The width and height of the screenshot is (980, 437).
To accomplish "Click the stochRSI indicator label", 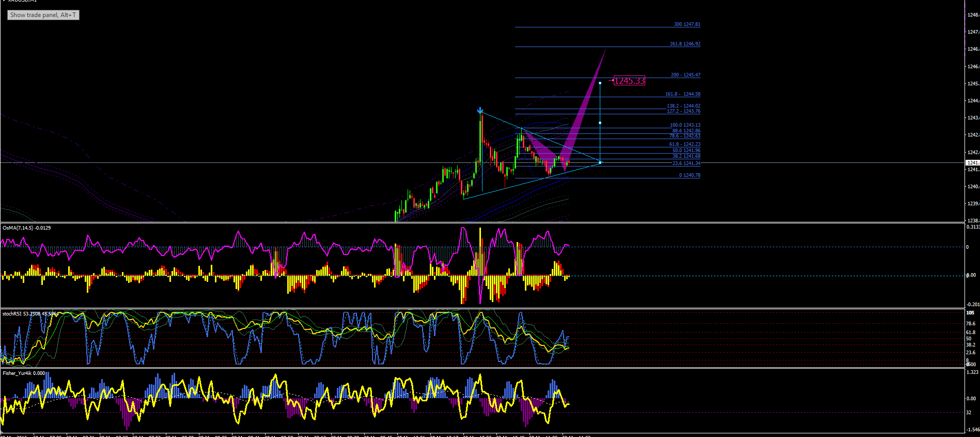I will point(29,314).
